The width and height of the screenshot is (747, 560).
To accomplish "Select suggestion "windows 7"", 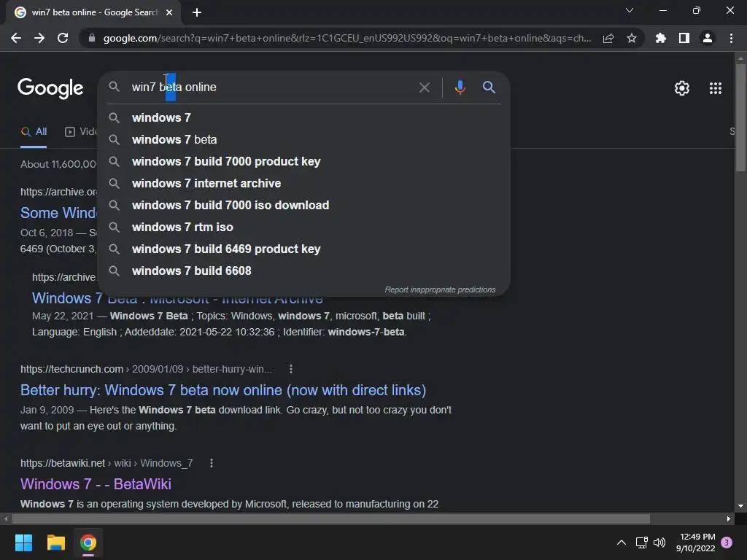I will pos(303,117).
